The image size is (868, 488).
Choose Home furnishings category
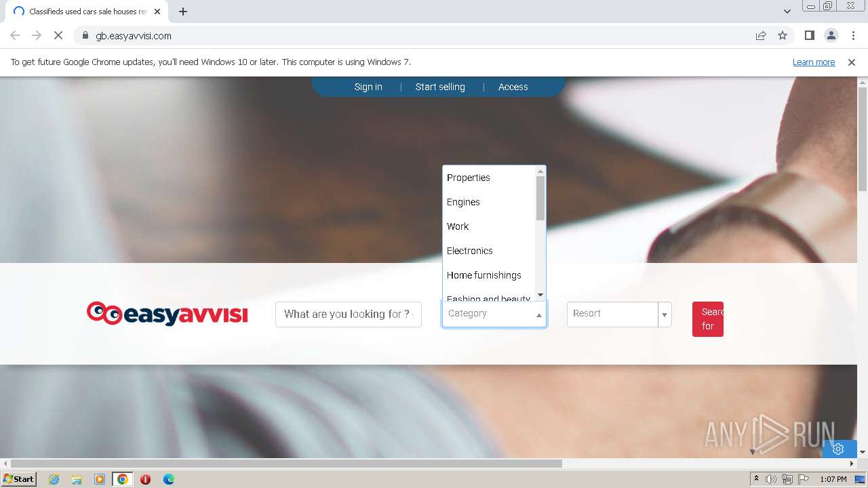click(x=489, y=275)
